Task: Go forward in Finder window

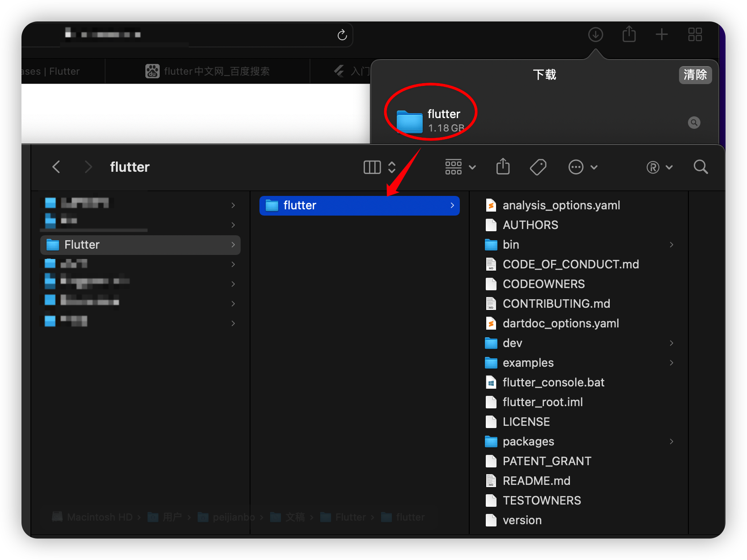Action: click(88, 167)
